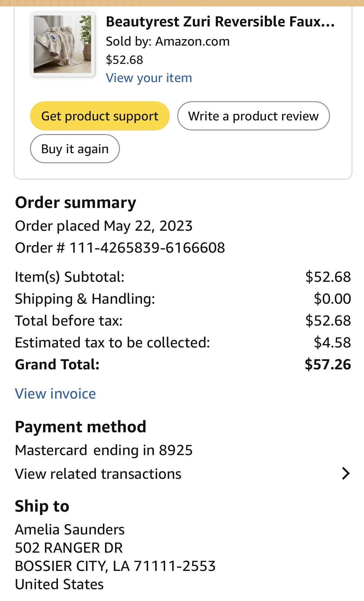Tap the Beautyrest blanket product thumbnail
This screenshot has width=364, height=601.
click(62, 44)
